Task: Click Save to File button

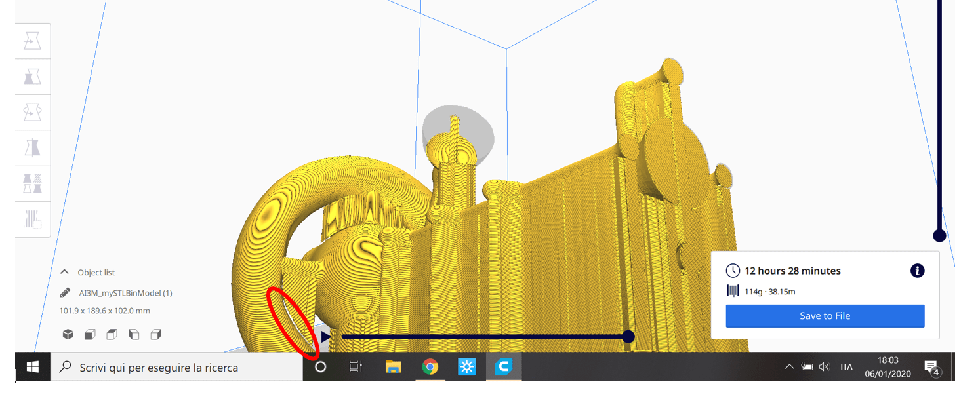Action: point(825,316)
